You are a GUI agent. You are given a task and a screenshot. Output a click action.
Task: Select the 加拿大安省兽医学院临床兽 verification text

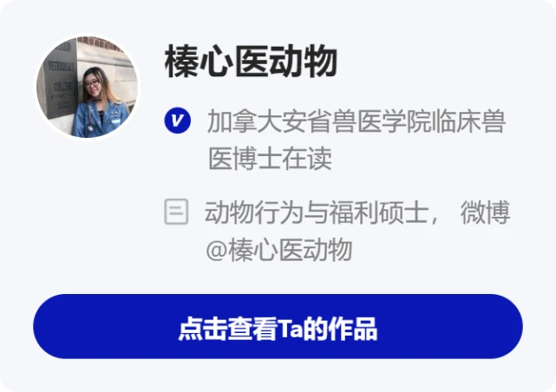356,121
